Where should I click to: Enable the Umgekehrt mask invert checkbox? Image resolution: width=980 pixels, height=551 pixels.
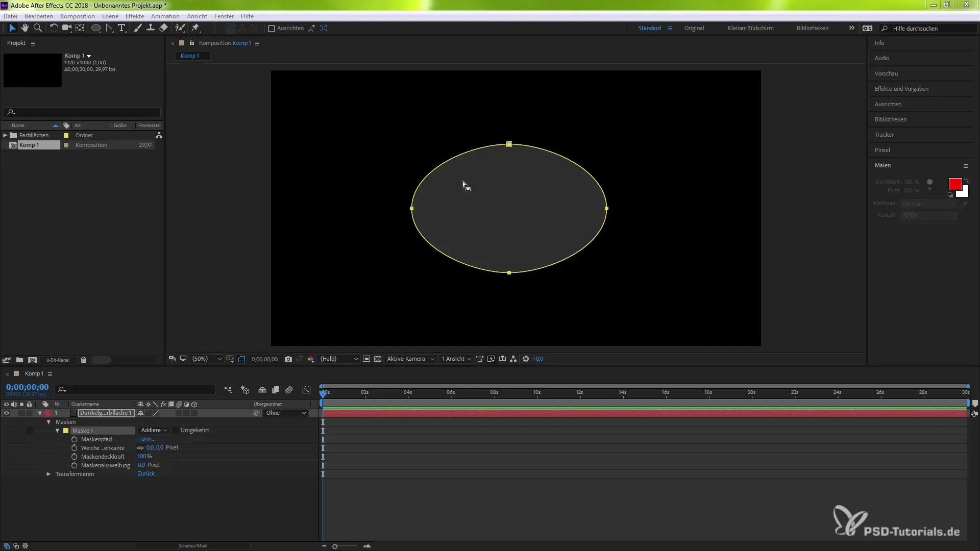[x=176, y=431]
